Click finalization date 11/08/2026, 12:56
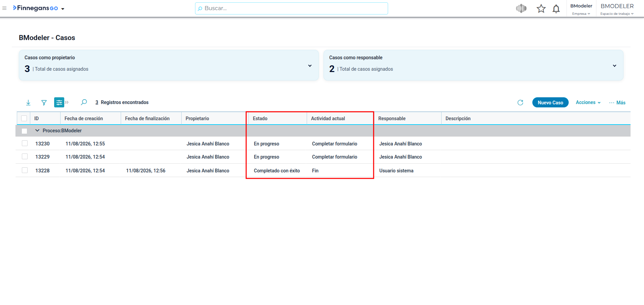 click(x=146, y=171)
